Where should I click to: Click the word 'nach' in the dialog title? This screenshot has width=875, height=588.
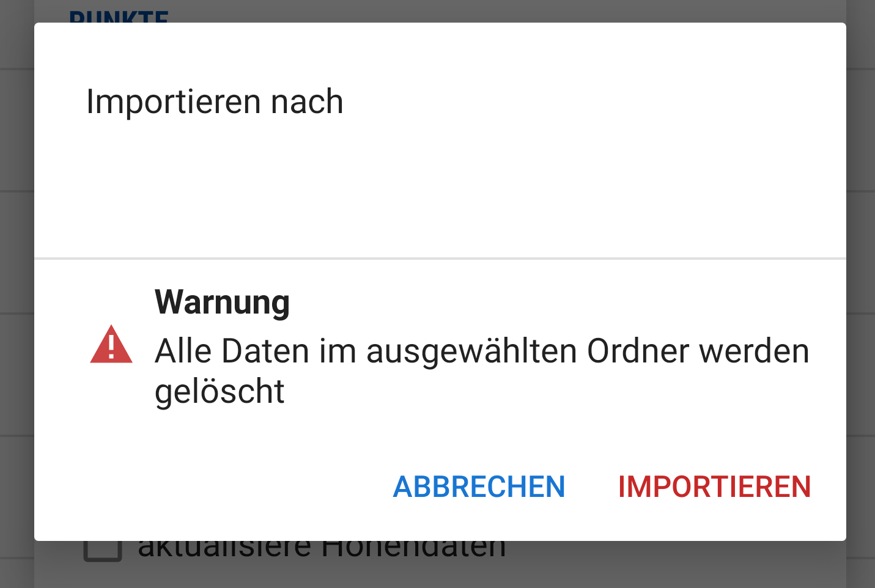coord(307,101)
